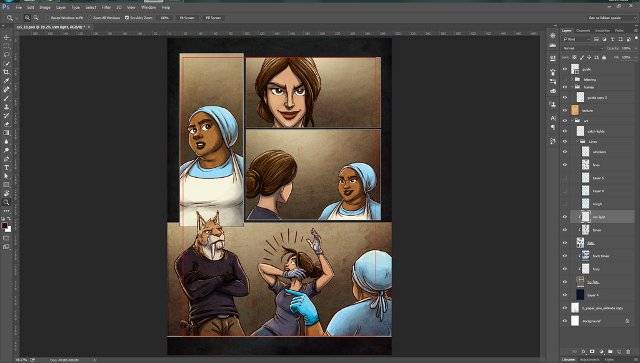Create new fill or adjustment layer

coord(601,352)
